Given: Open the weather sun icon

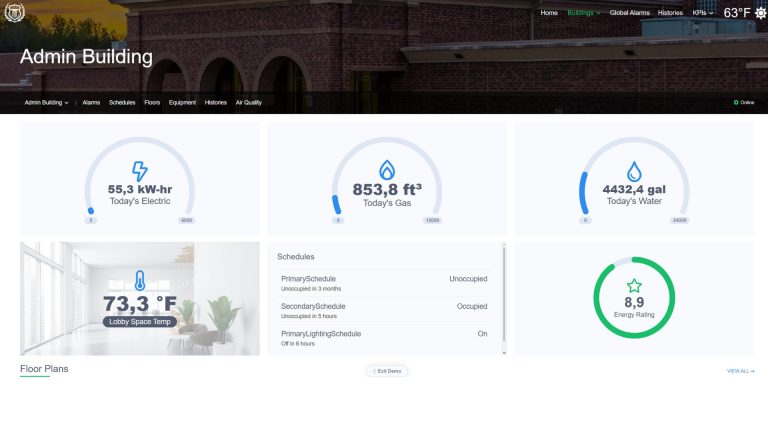Looking at the screenshot, I should coord(761,13).
